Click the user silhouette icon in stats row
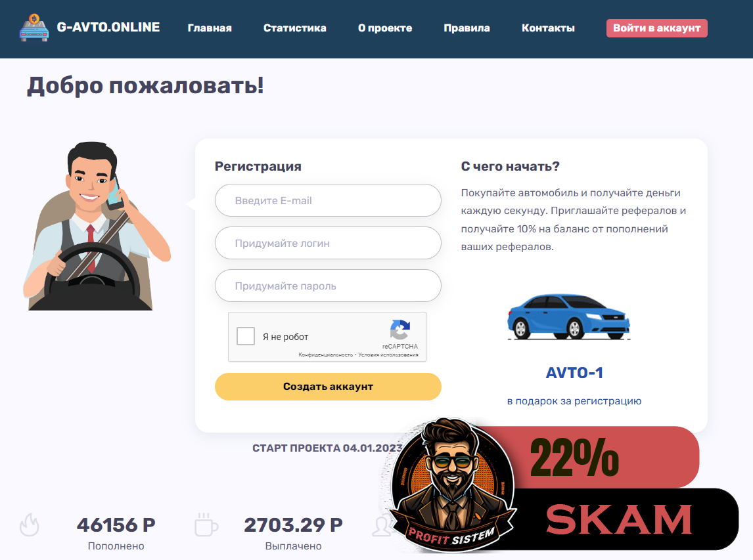The height and width of the screenshot is (560, 753). tap(383, 525)
